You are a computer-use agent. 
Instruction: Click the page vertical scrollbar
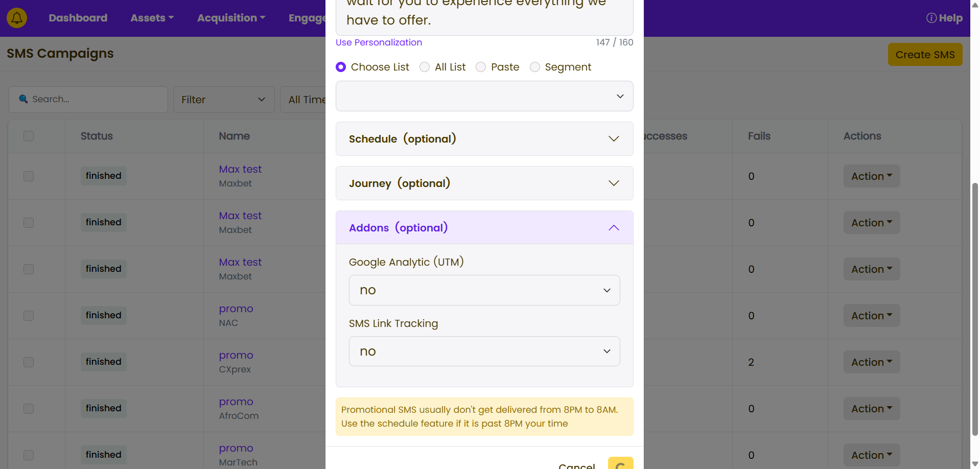coord(975,307)
